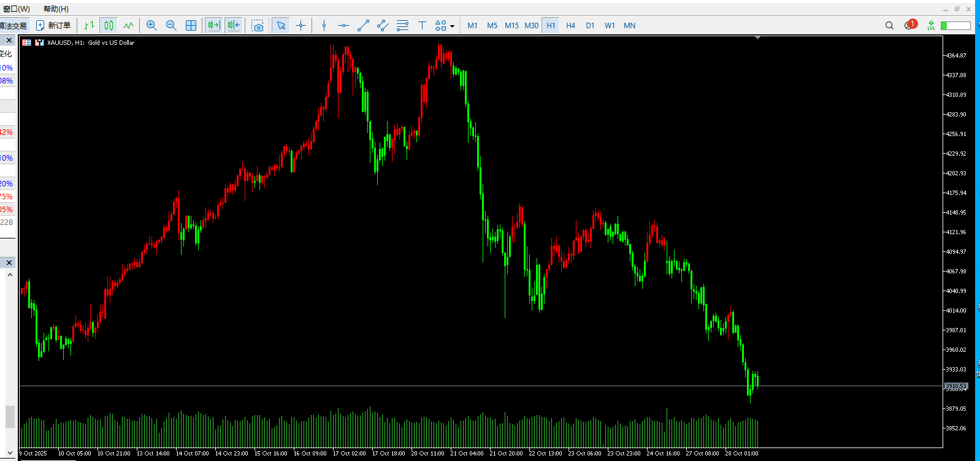This screenshot has height=461, width=980.
Task: Select the Fibonacci retracement tool
Action: tap(402, 25)
